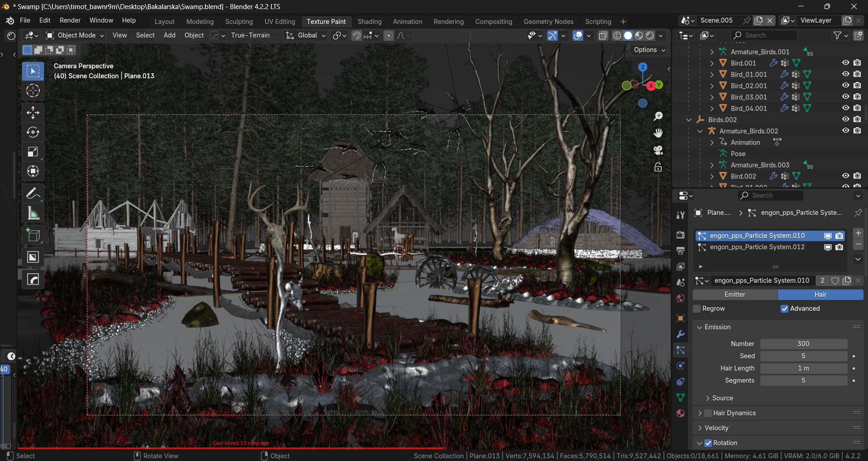Screen dimensions: 868x461
Task: Open the View Layer properties tab
Action: coord(680,266)
